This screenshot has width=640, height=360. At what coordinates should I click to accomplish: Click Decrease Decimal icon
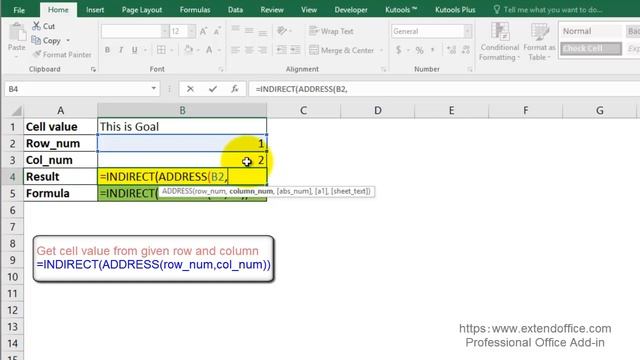466,50
